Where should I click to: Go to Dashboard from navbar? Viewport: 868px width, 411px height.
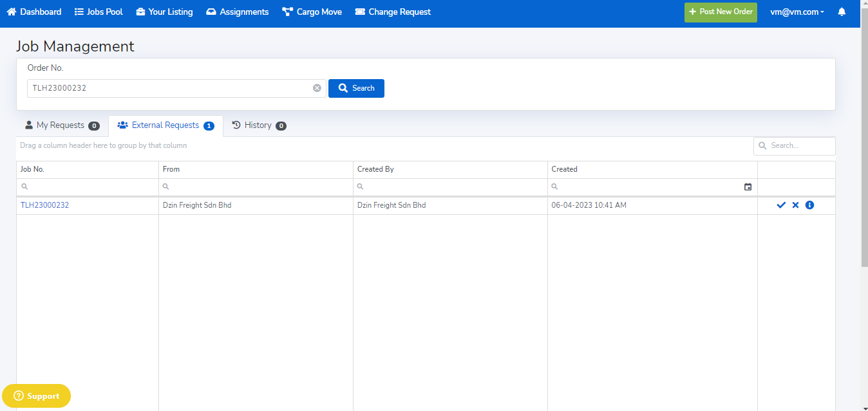34,12
